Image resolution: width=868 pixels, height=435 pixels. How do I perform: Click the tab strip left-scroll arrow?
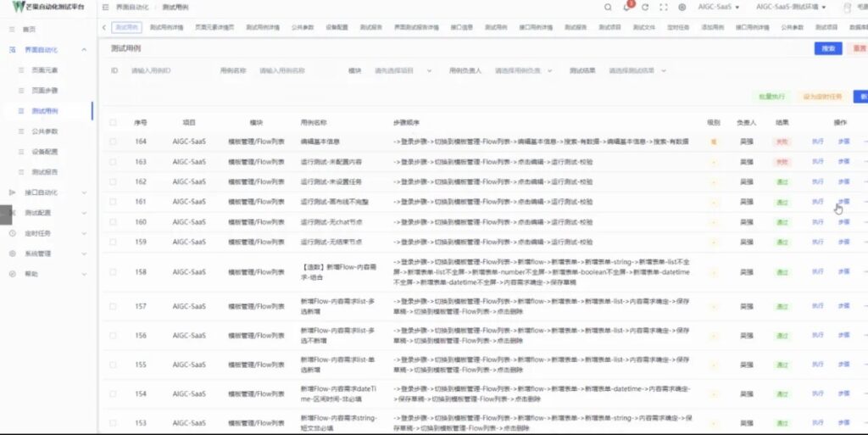[x=104, y=27]
